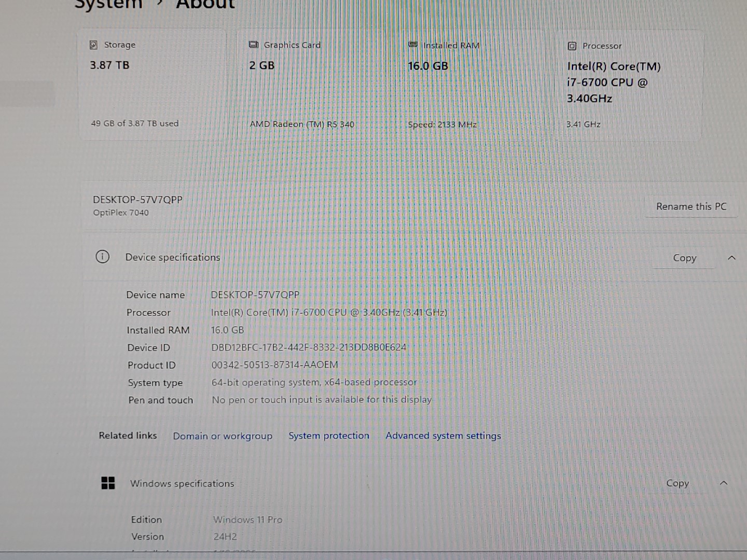Collapse the Device specifications section

click(731, 258)
